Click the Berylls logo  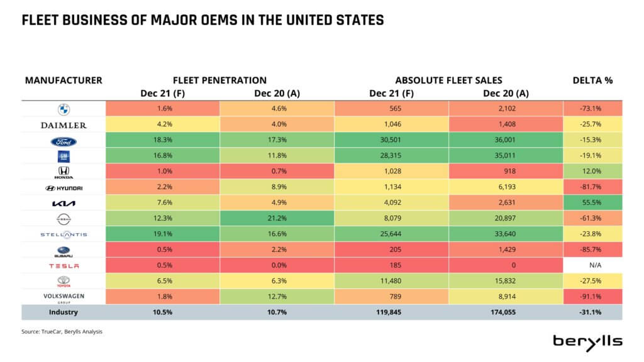587,343
